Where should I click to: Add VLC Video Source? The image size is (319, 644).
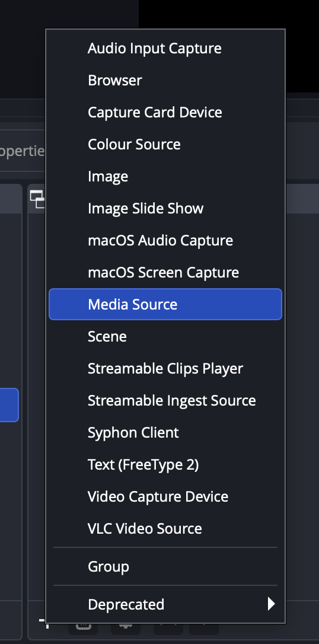coord(165,528)
